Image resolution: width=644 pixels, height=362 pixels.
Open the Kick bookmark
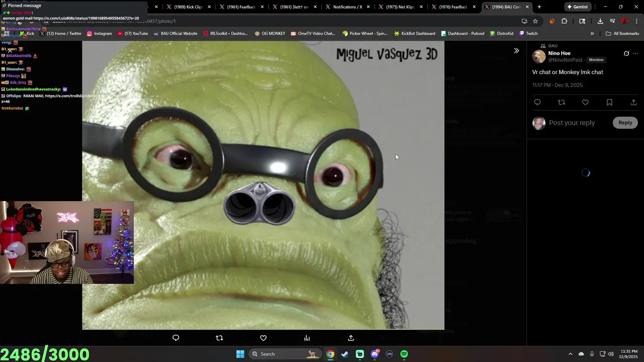click(27, 33)
